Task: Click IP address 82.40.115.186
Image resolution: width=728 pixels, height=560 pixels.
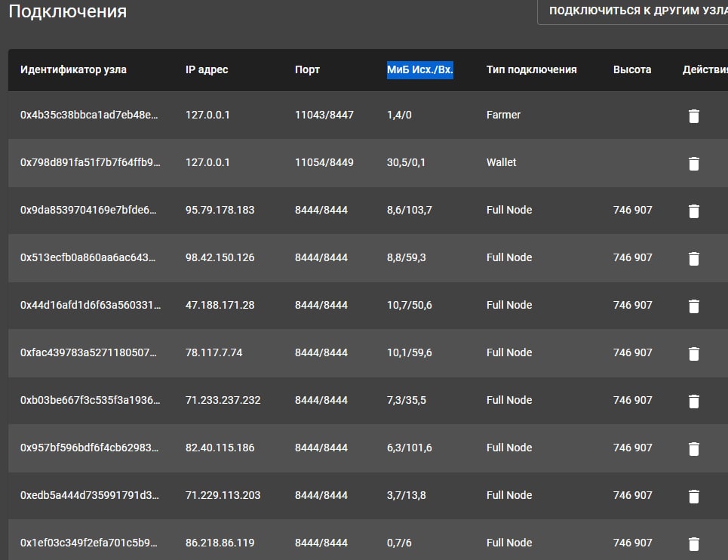Action: tap(220, 448)
